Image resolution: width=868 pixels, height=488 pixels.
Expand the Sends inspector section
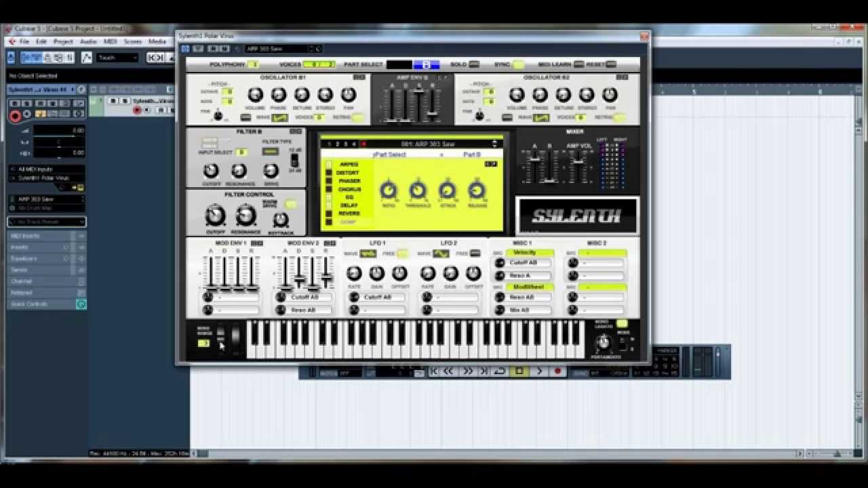pyautogui.click(x=47, y=270)
